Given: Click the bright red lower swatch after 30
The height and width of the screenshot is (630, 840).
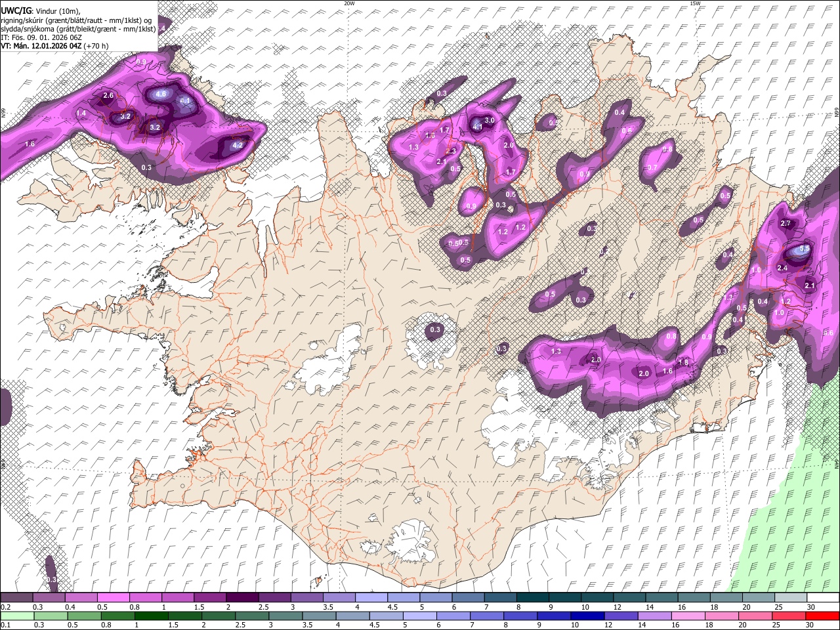Looking at the screenshot, I should click(822, 616).
